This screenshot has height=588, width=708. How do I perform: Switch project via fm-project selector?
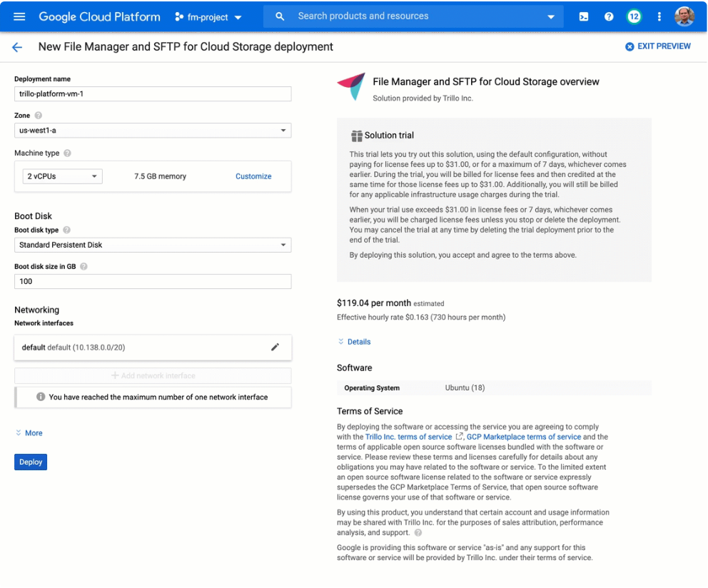coord(208,17)
